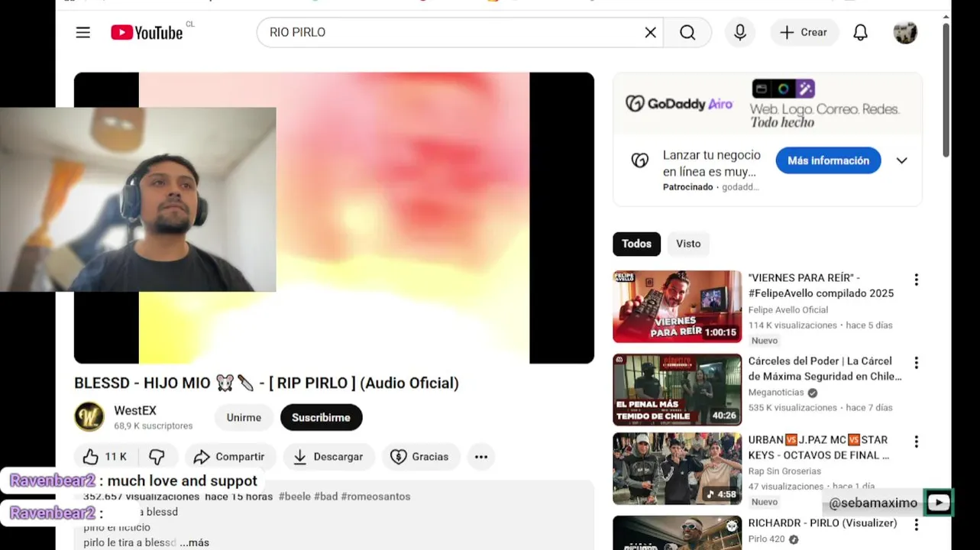The height and width of the screenshot is (550, 980).
Task: Click the BLESSD - HIJO MIO video title
Action: point(267,383)
